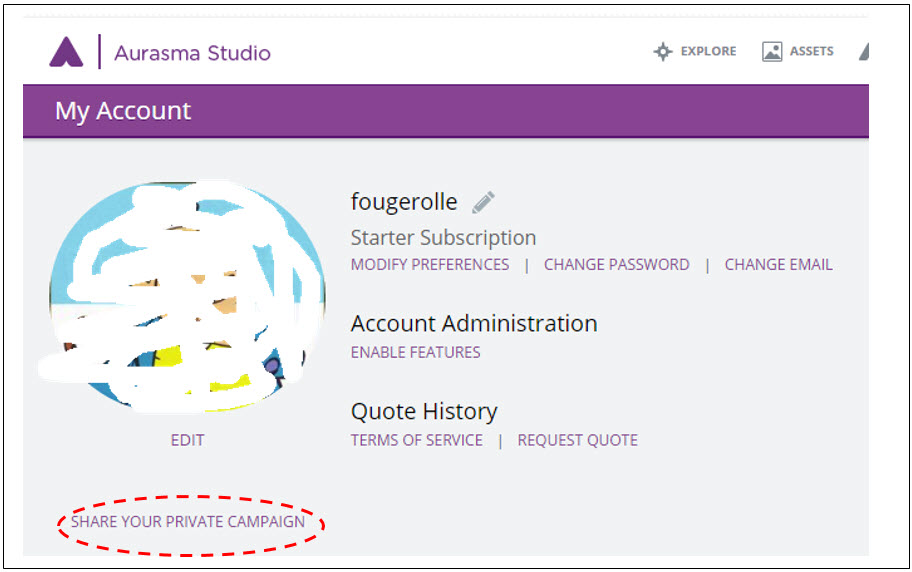Click SHARE YOUR PRIVATE CAMPAIGN

[188, 522]
